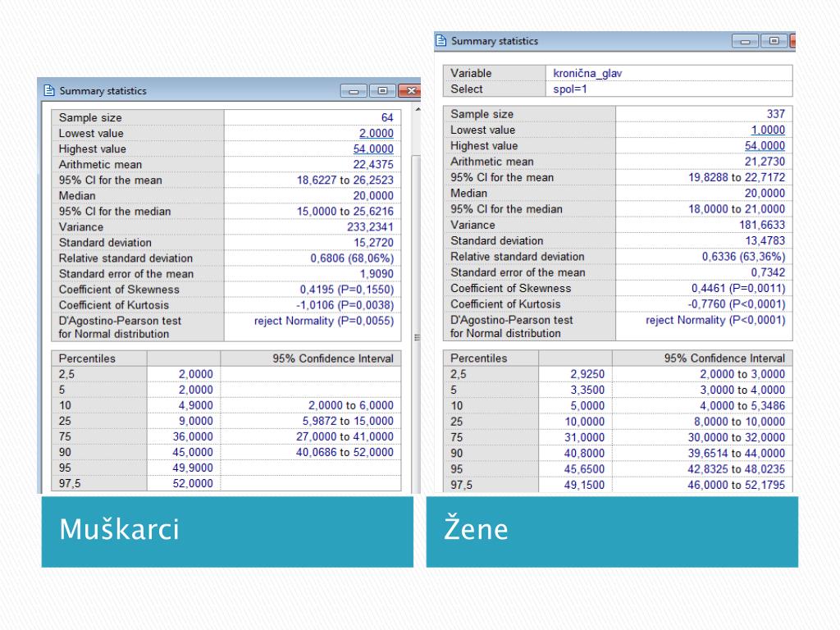Select the variance value 181,6633
The height and width of the screenshot is (630, 840).
tap(762, 225)
